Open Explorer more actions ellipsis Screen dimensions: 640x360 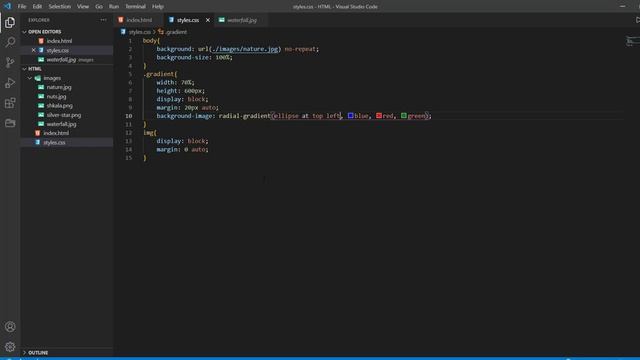click(103, 20)
